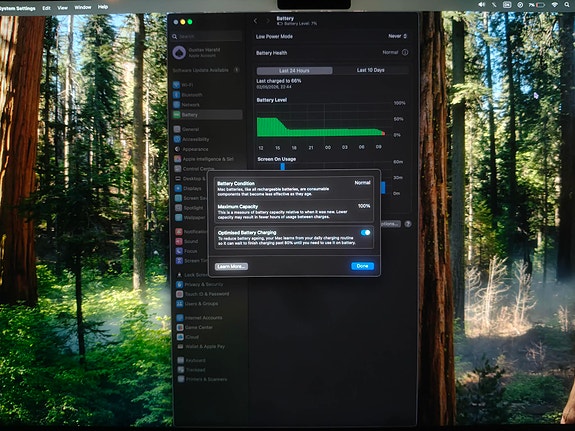Viewport: 575px width, 431px height.
Task: Click the volume icon in menu bar
Action: pos(482,5)
